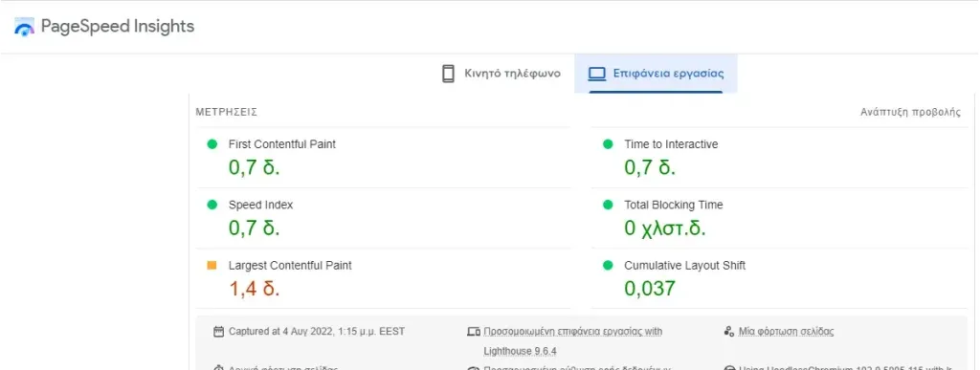This screenshot has height=370, width=980.
Task: Click the PageSpeed Insights logo icon
Action: 24,27
